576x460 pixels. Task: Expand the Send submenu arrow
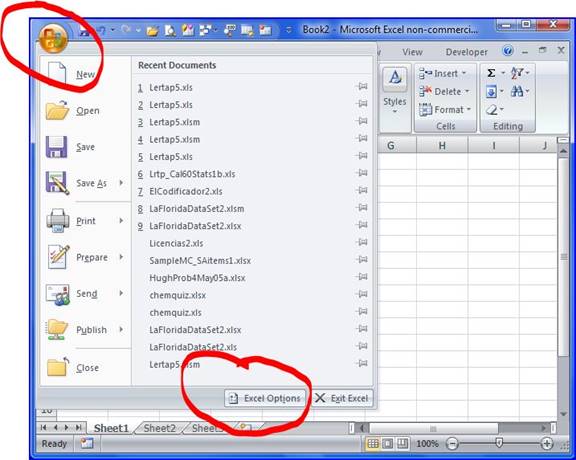121,293
